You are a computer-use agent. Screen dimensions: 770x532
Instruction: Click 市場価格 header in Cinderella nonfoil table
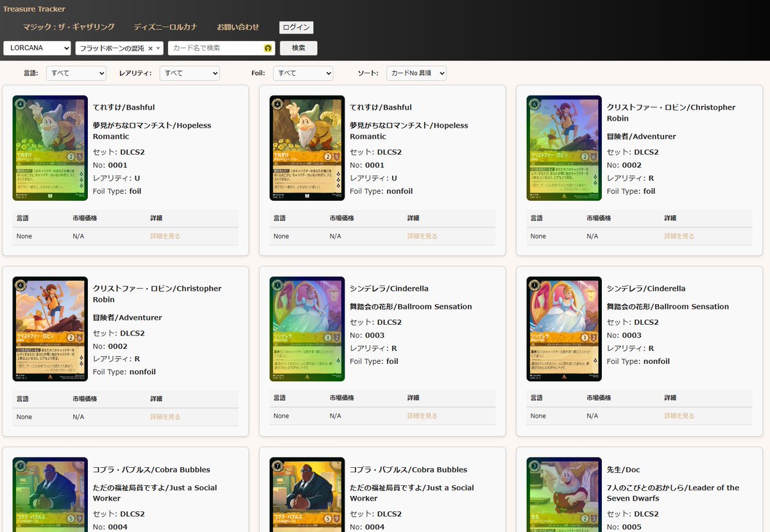[x=599, y=399]
